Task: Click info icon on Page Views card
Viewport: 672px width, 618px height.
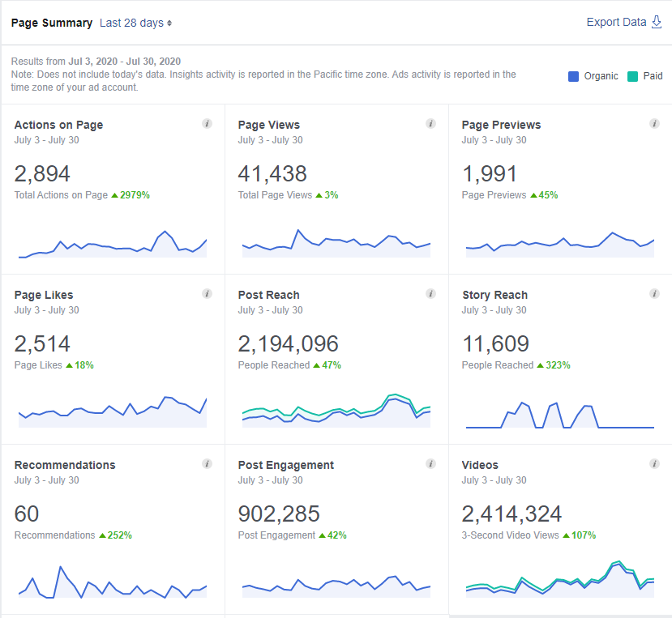Action: [x=430, y=124]
